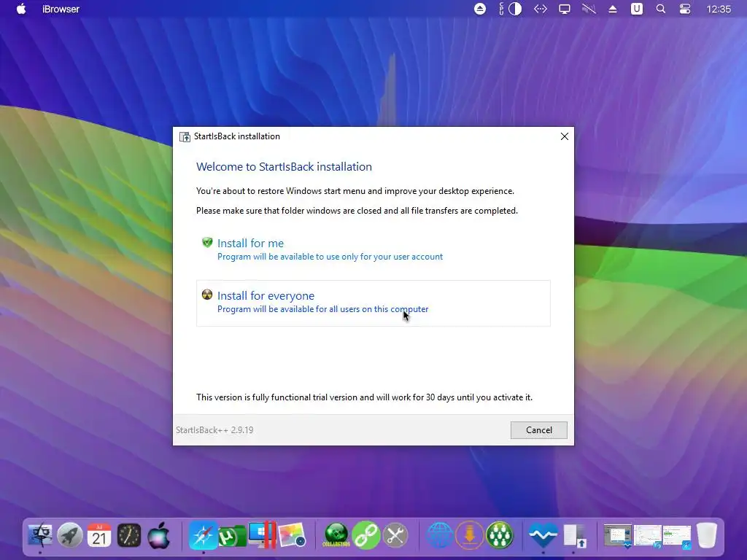Cancel the StartIsBack installation

[539, 430]
